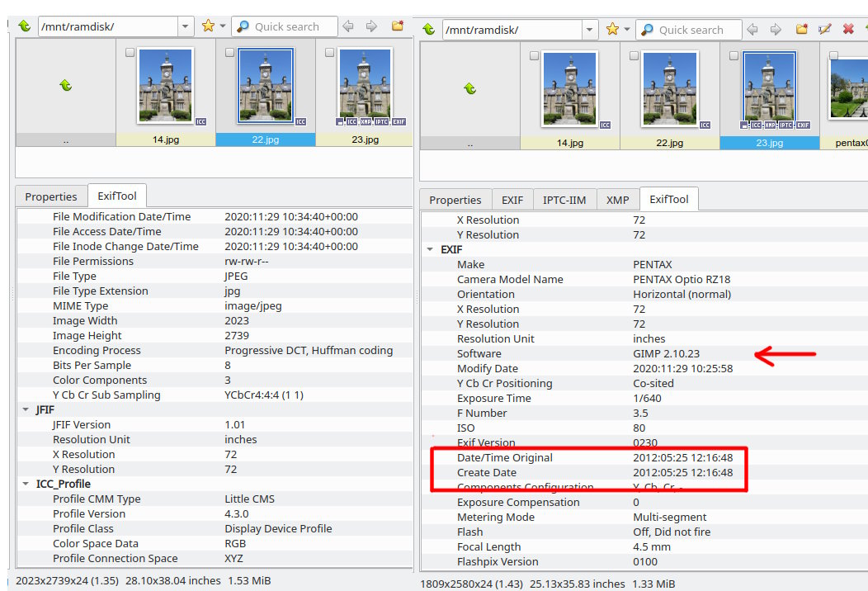Tick the checkbox for the pentax image in the right window
Screen dimensions: 868x591
tap(833, 56)
